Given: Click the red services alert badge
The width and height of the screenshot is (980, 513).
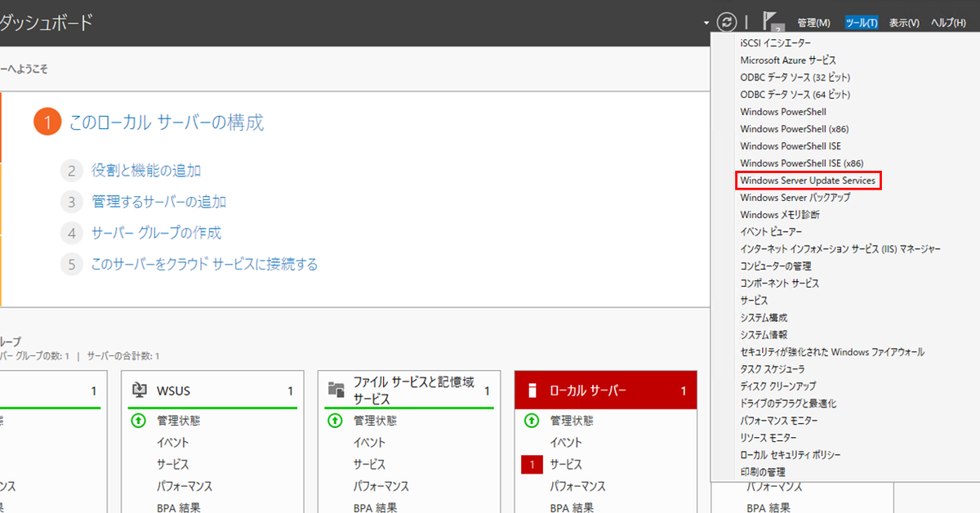Looking at the screenshot, I should pos(532,464).
